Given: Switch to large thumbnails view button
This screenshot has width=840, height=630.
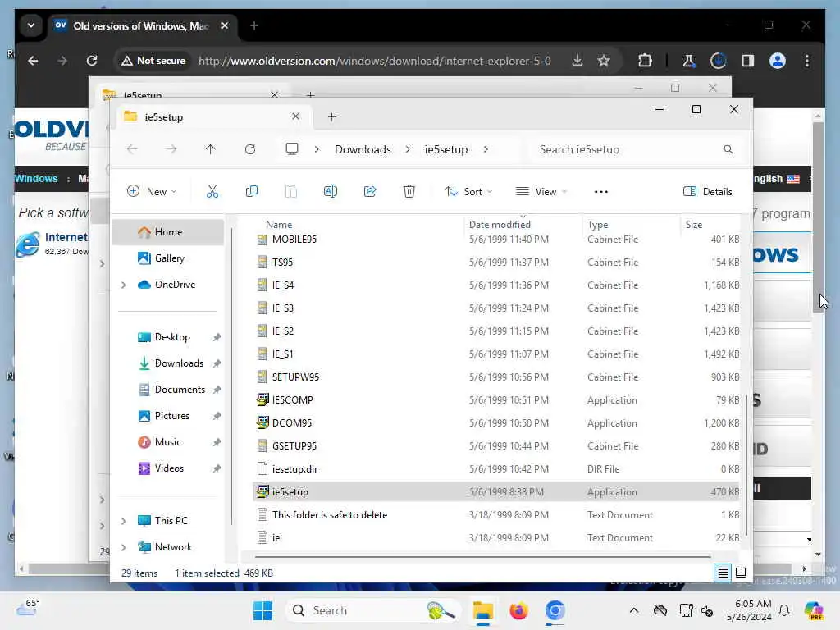Looking at the screenshot, I should [741, 573].
